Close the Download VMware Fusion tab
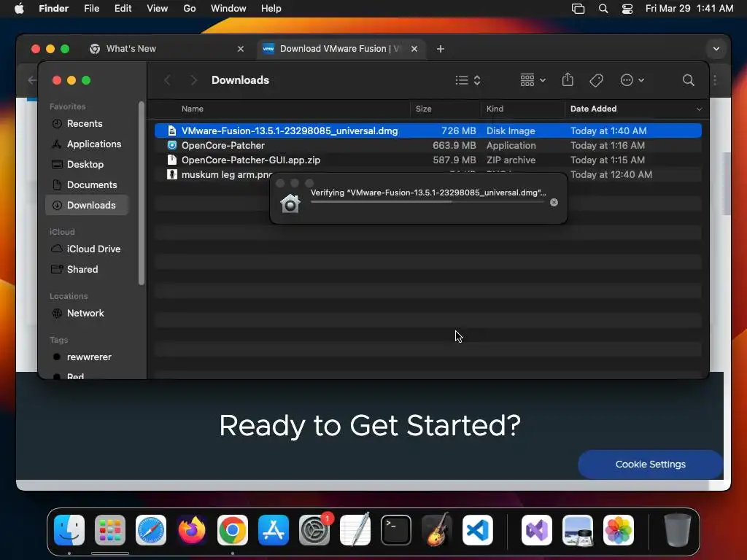 click(414, 49)
